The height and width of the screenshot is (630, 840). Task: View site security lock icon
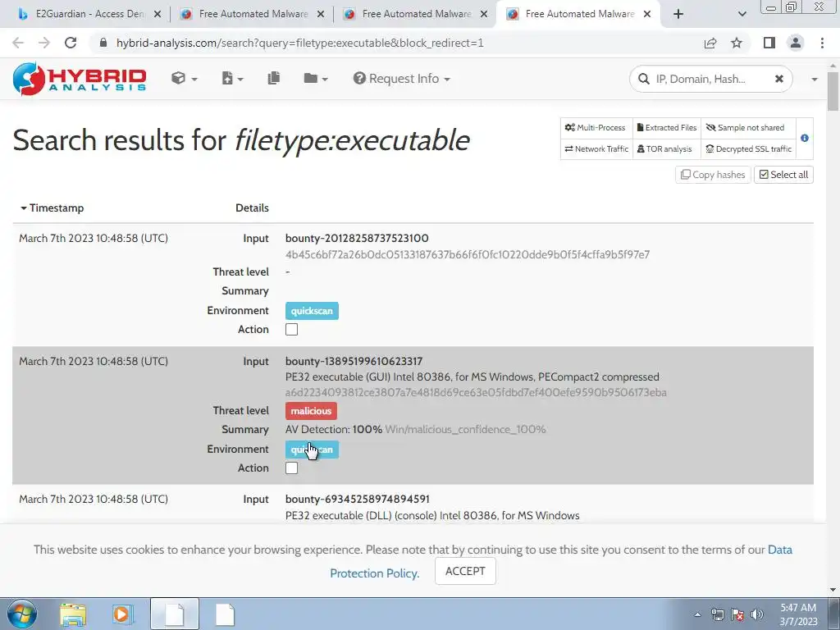tap(103, 43)
